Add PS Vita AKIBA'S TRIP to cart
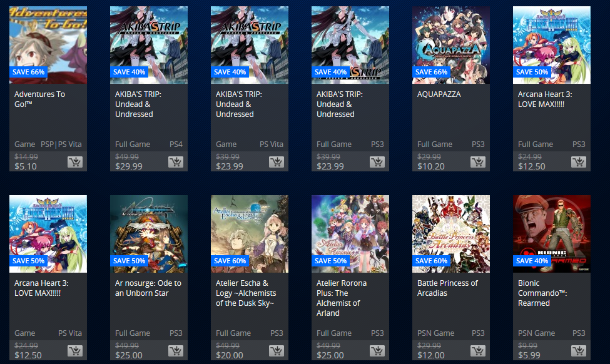The height and width of the screenshot is (364, 610). coord(277,162)
